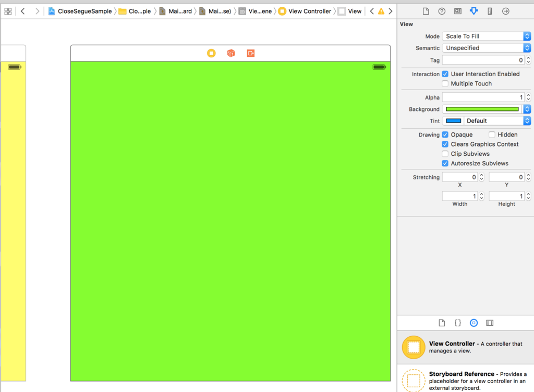Select Clo...ple folder in jump bar
The width and height of the screenshot is (534, 392).
click(135, 11)
